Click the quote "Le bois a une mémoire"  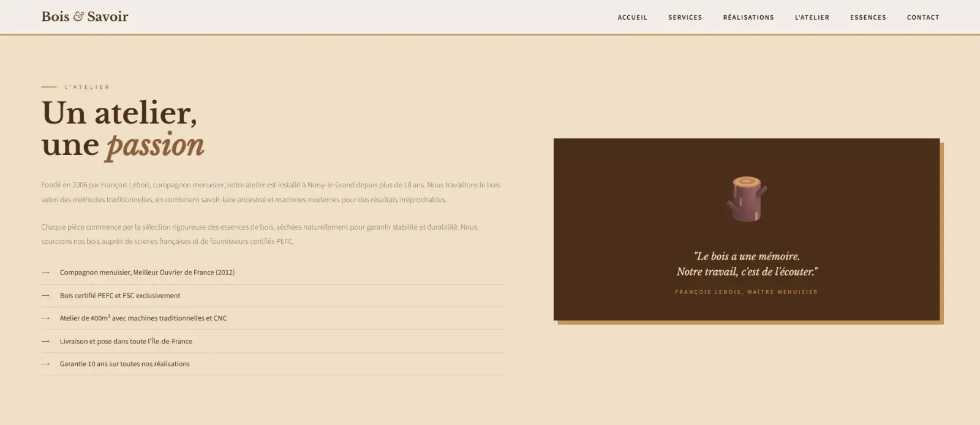pos(747,264)
